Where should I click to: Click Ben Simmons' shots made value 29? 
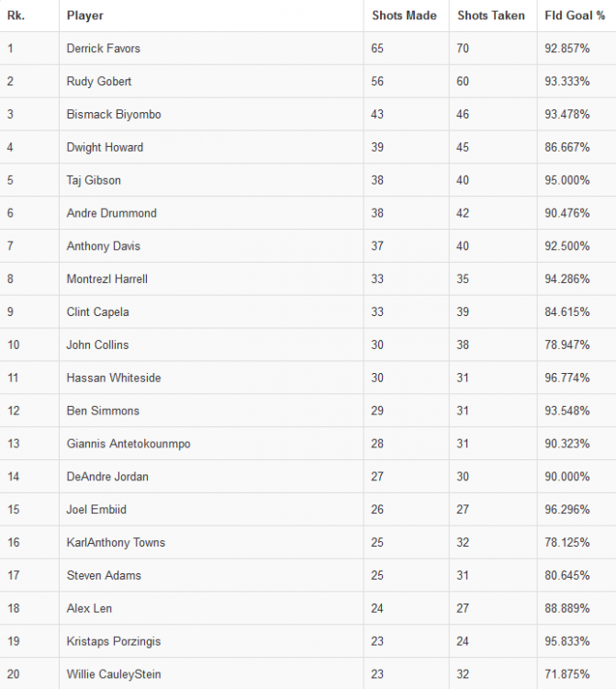378,411
